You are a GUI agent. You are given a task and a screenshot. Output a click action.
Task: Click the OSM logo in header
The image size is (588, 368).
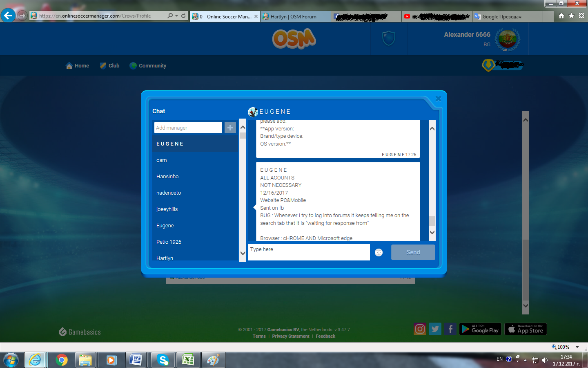point(294,39)
